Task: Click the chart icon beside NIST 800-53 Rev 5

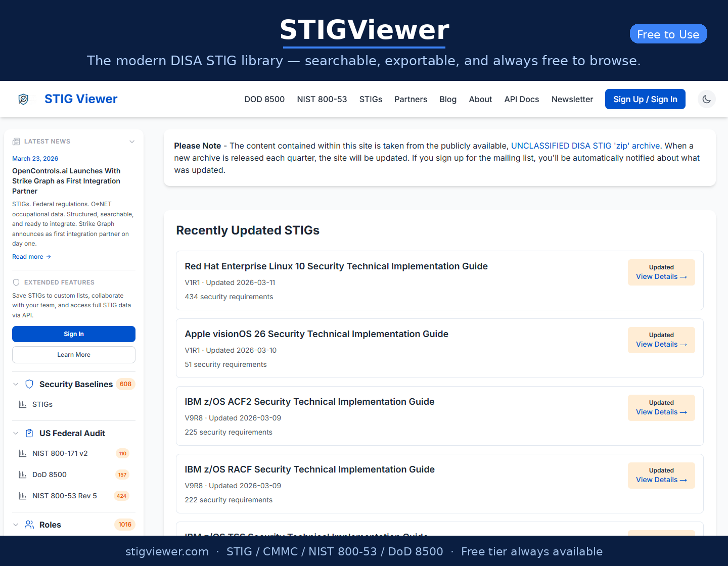Action: click(x=22, y=496)
